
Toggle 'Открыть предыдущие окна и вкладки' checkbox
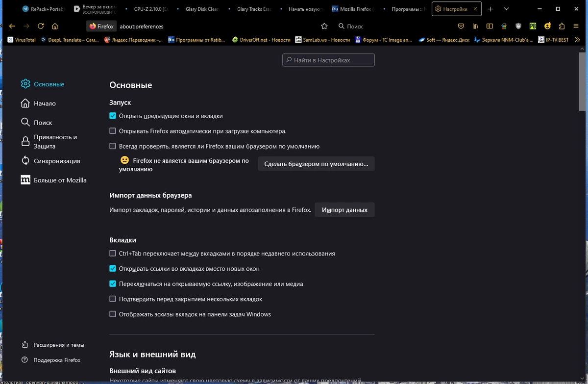pos(113,116)
